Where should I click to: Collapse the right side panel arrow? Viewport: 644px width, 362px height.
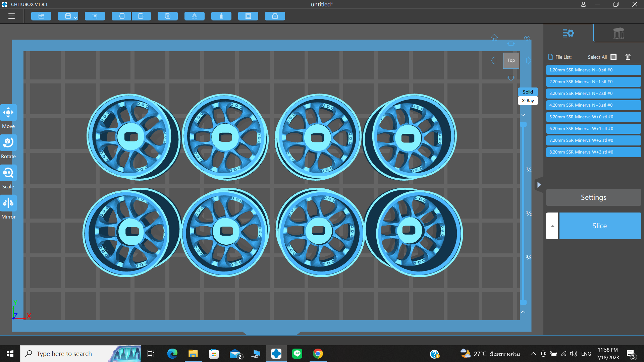click(539, 185)
